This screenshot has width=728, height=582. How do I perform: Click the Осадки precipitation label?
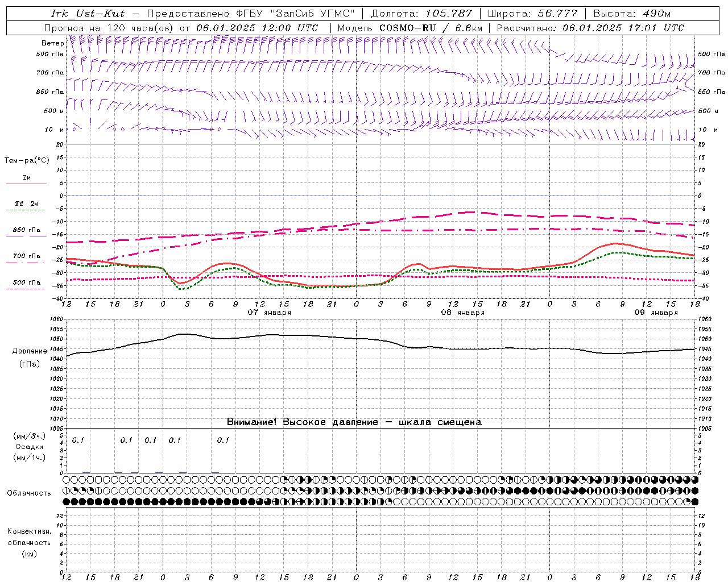click(x=30, y=447)
